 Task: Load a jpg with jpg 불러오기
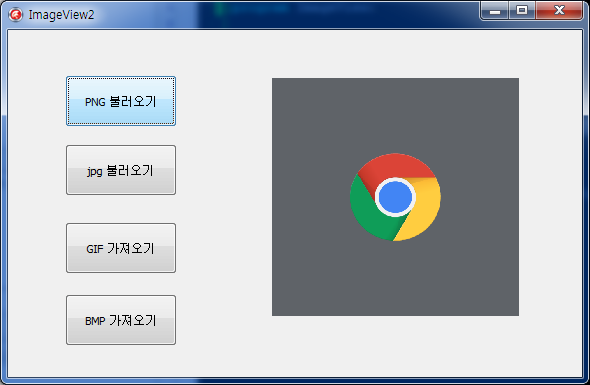[121, 170]
